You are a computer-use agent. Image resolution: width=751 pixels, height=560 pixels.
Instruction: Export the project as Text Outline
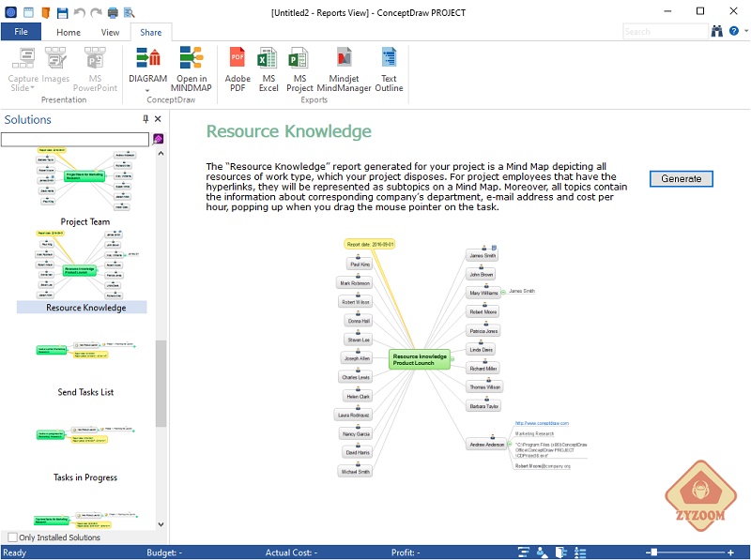click(389, 69)
